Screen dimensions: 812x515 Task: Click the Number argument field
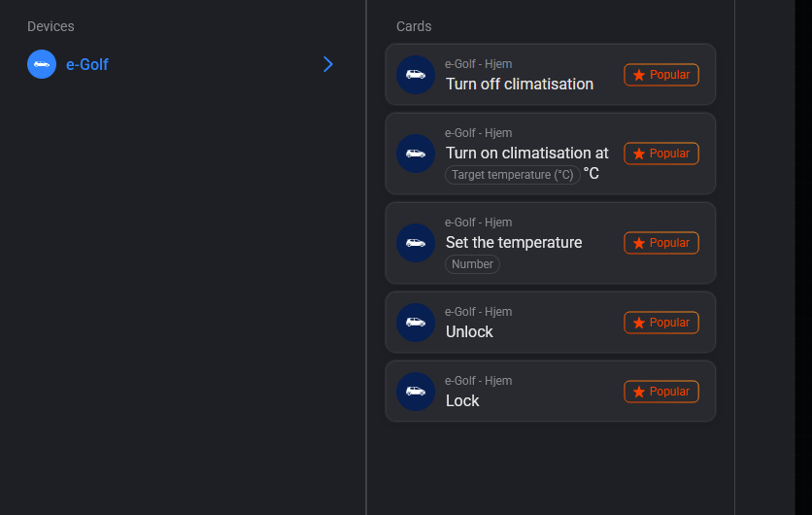click(472, 264)
